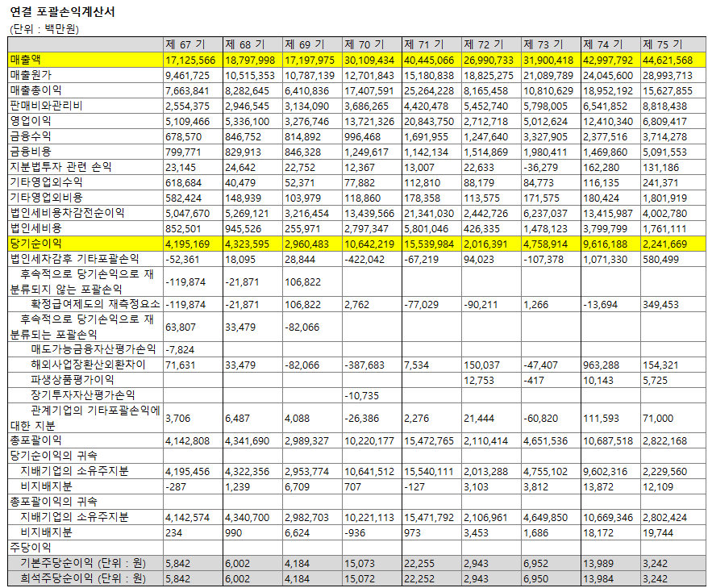Image resolution: width=708 pixels, height=588 pixels.
Task: Click the 매출원가 row label
Action: [x=31, y=75]
